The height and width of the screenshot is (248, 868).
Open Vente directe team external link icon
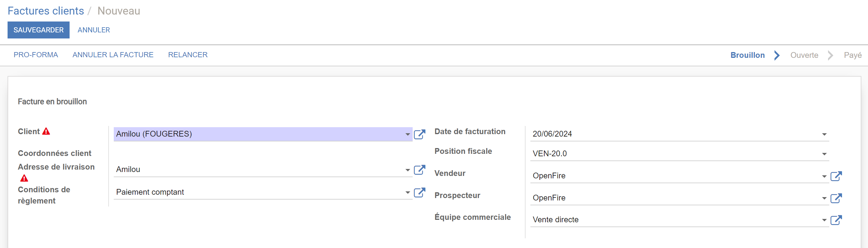coord(836,220)
